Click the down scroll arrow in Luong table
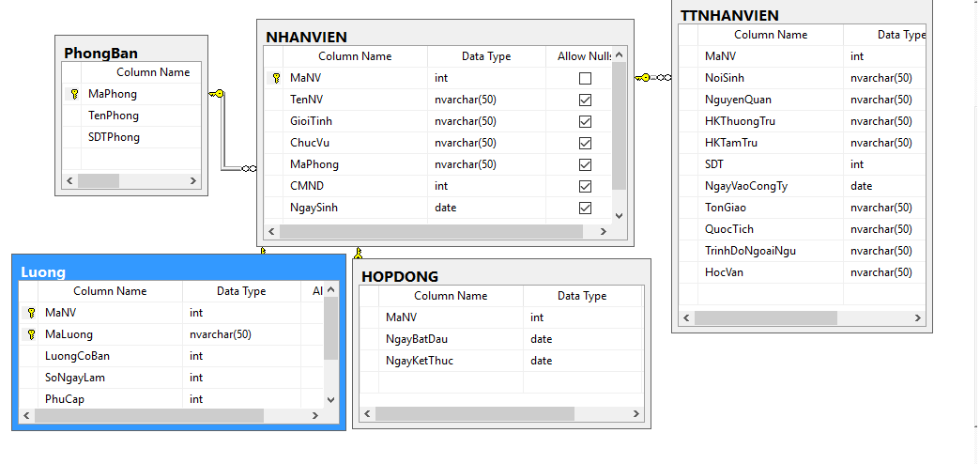 click(329, 399)
